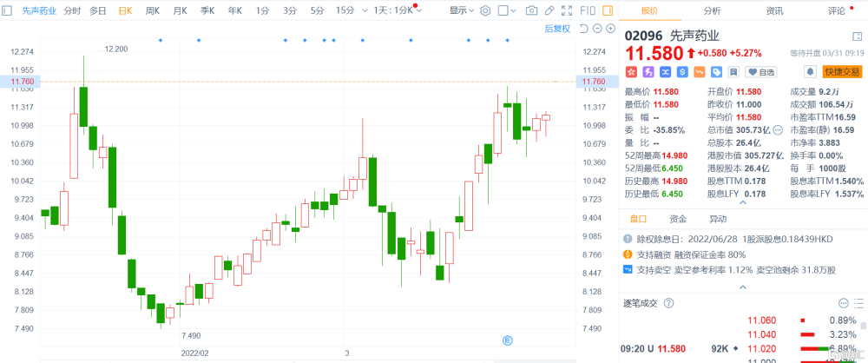Toggle the right side panel icon
Viewport: 868px width, 363px height.
tap(608, 10)
